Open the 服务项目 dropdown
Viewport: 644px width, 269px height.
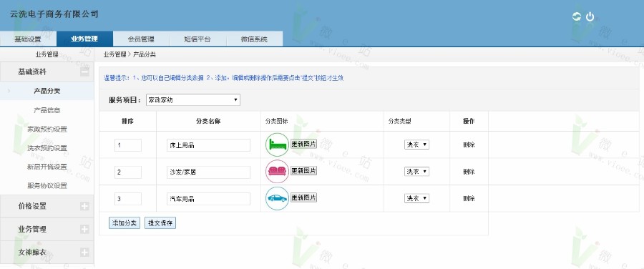click(193, 99)
